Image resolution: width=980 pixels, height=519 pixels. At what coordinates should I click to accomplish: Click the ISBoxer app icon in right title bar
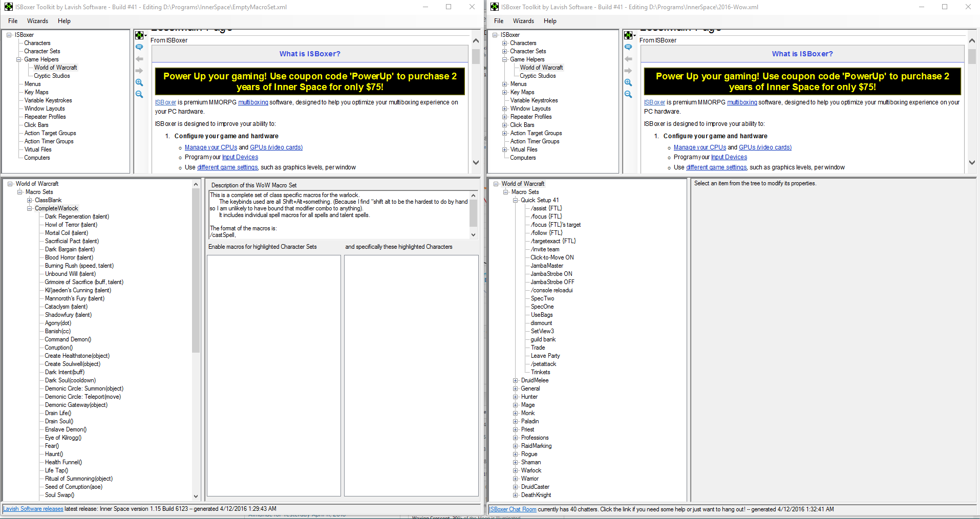coord(495,7)
